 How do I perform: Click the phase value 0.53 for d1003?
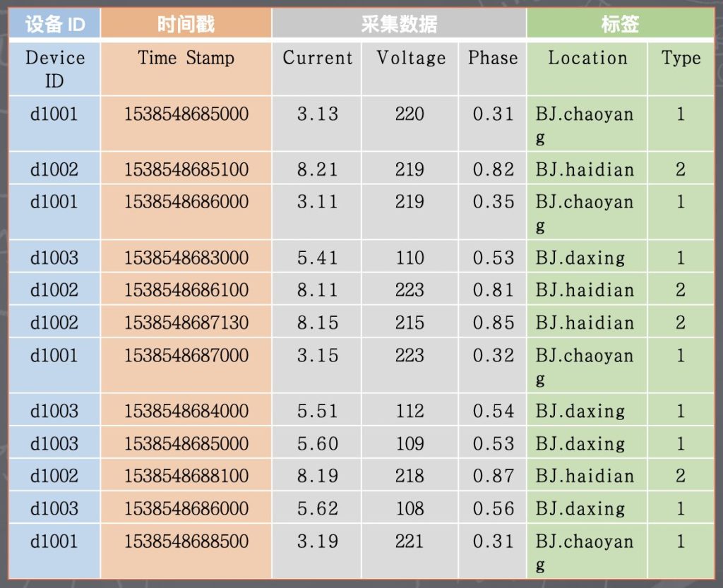click(492, 258)
